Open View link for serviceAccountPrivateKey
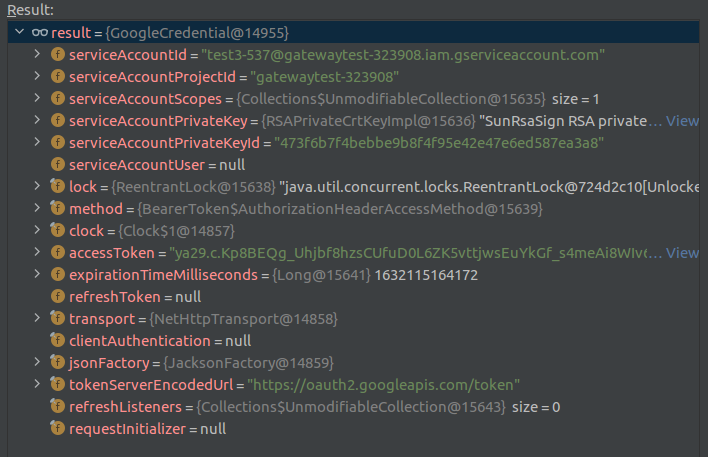The height and width of the screenshot is (457, 708). [682, 120]
